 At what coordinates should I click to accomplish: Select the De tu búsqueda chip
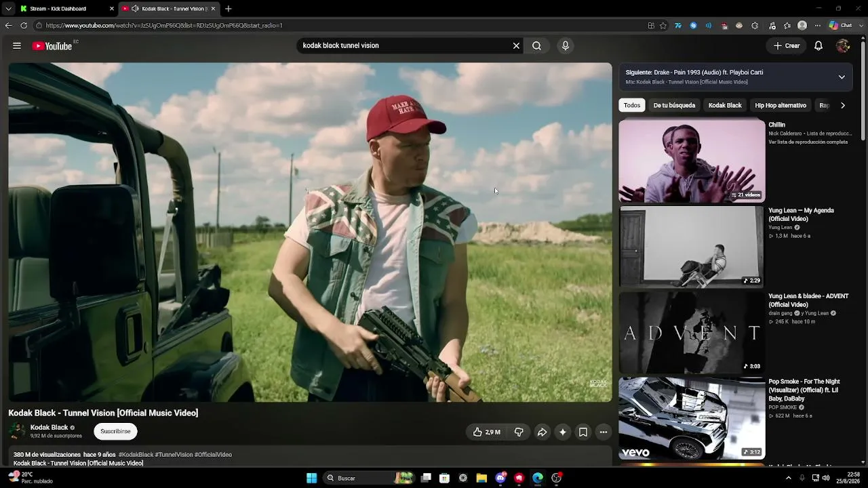[674, 105]
